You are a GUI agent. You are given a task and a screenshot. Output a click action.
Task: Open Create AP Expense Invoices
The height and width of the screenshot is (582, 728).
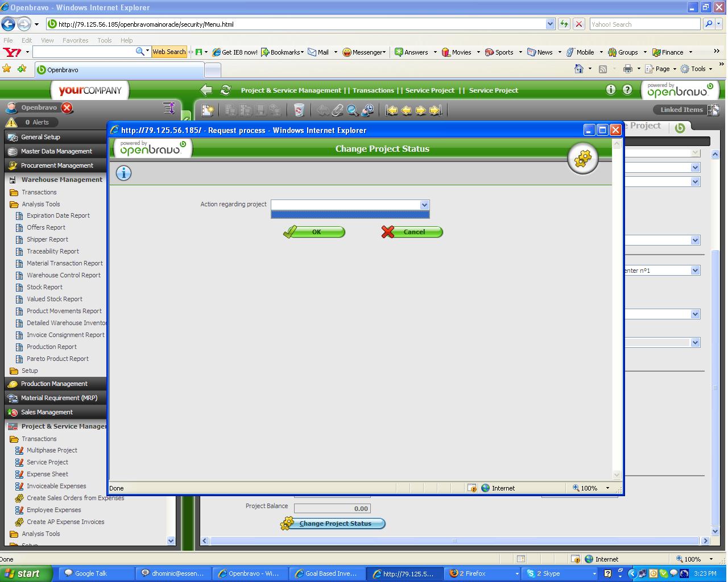point(65,522)
